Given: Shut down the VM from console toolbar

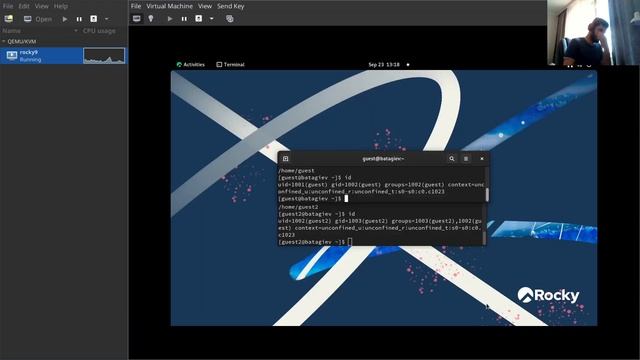Looking at the screenshot, I should click(x=199, y=19).
